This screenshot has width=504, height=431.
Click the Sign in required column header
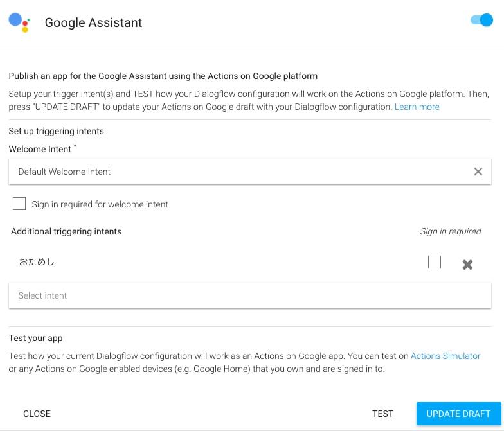[x=450, y=231]
